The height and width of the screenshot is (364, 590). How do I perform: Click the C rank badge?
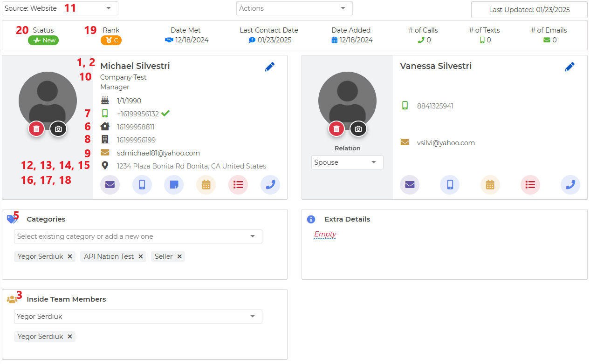click(x=111, y=40)
